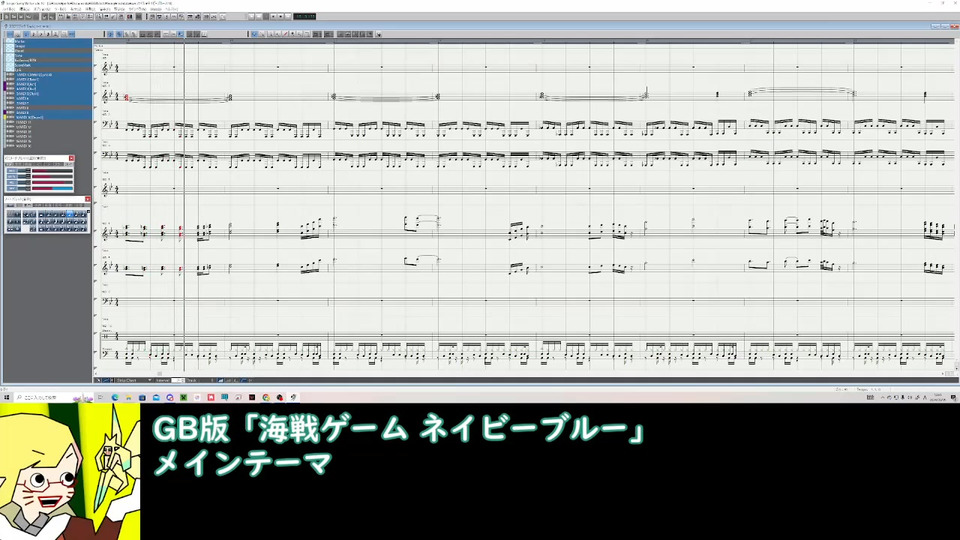Open the Windows Start menu
This screenshot has height=540, width=960.
coord(7,397)
